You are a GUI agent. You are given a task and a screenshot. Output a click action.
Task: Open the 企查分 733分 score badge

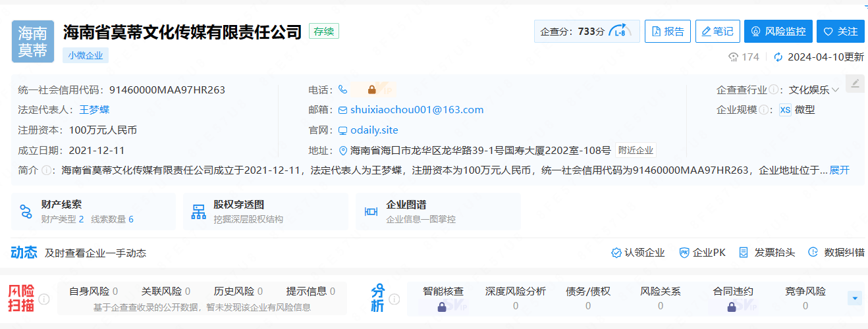click(587, 31)
